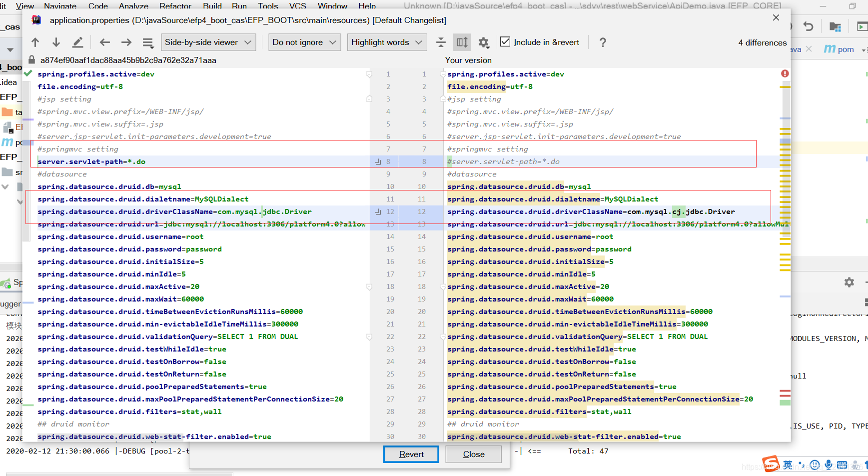Toggle fold marker at left line 3
Viewport: 868px width, 476px height.
(369, 99)
